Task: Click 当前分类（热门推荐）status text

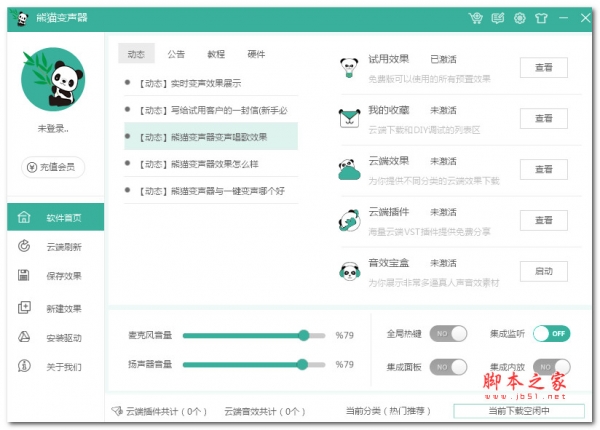Action: click(x=388, y=411)
